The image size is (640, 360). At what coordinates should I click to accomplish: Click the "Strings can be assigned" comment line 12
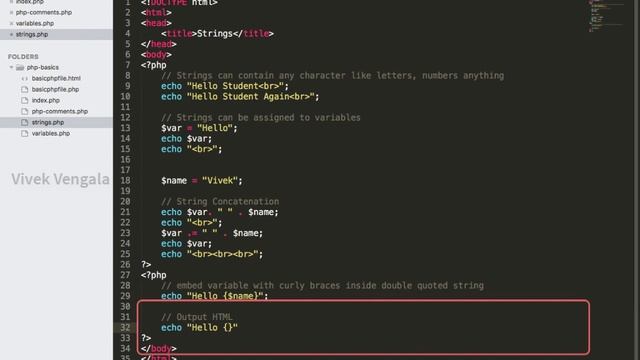[261, 118]
